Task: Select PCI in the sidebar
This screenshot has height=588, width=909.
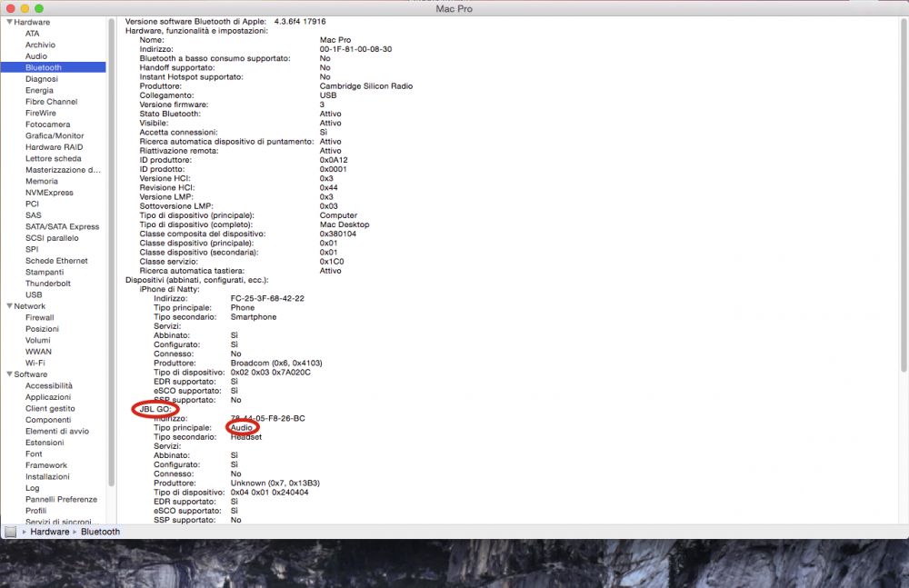Action: pos(32,204)
